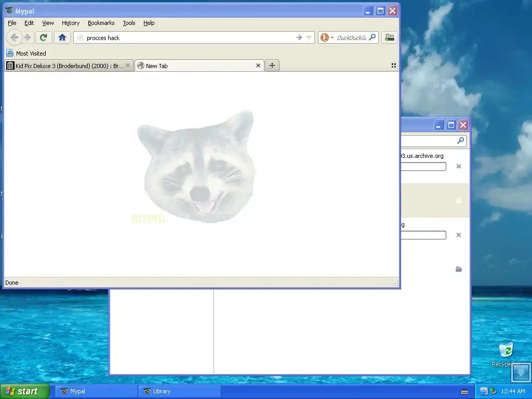Open the Help menu

(x=149, y=23)
